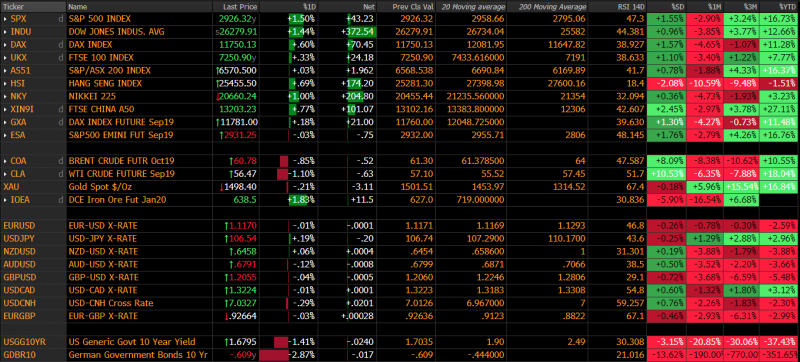
Task: Click the green up arrow beside Hang Seng price
Action: 218,84
